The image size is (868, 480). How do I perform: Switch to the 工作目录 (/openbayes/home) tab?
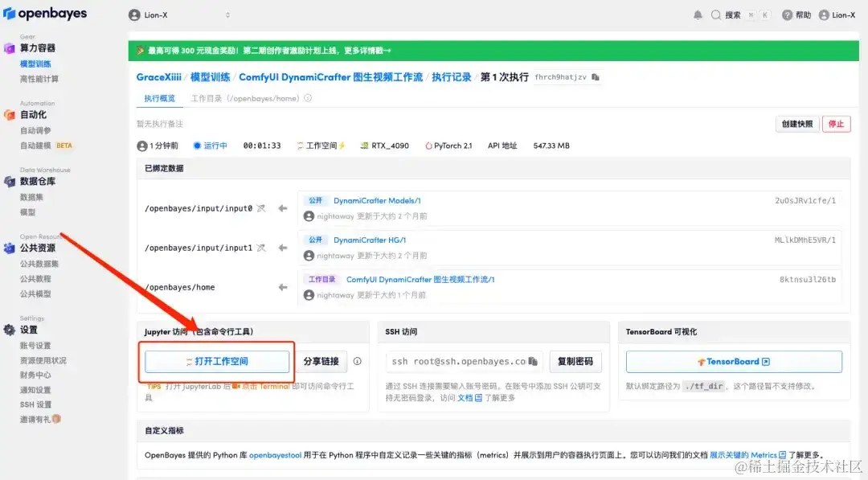coord(244,98)
